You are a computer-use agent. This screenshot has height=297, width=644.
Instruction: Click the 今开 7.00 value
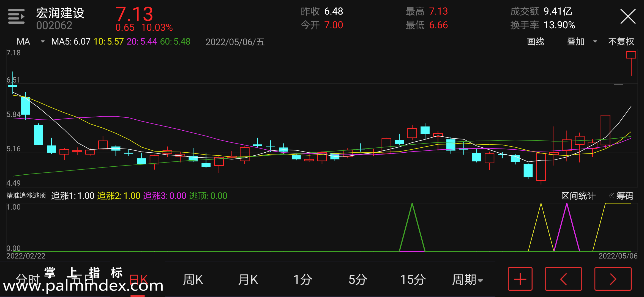[322, 25]
